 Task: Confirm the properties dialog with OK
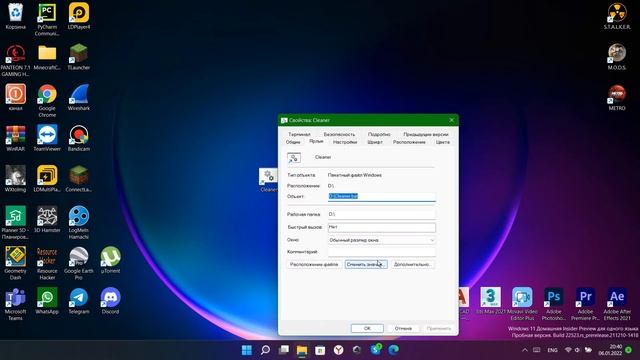367,328
